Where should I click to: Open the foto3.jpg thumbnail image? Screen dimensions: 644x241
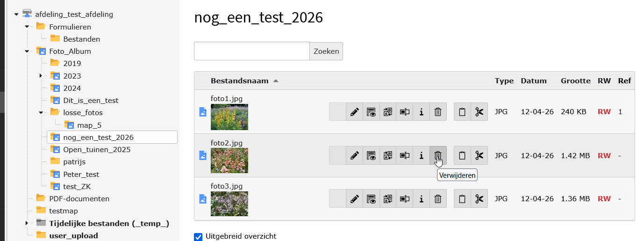click(229, 204)
